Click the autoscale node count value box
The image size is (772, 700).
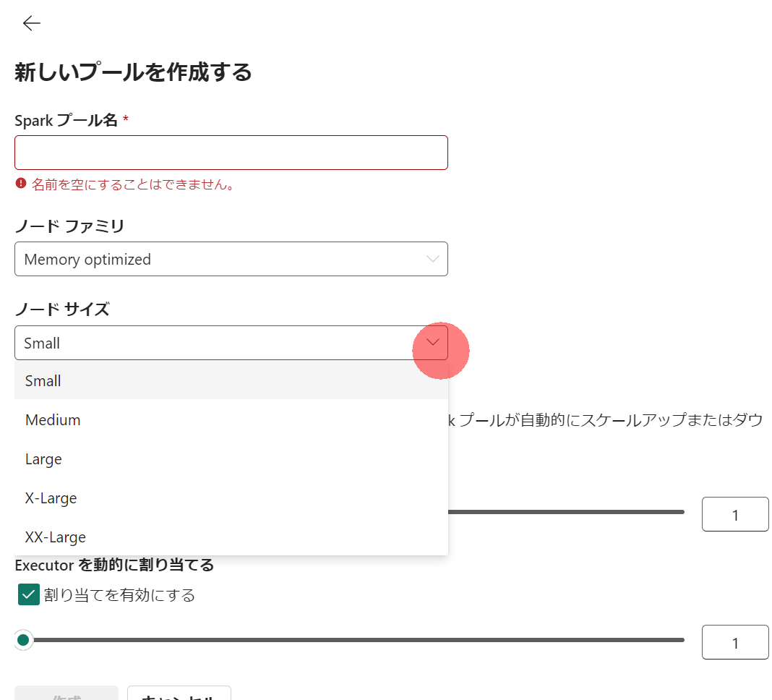tap(735, 514)
